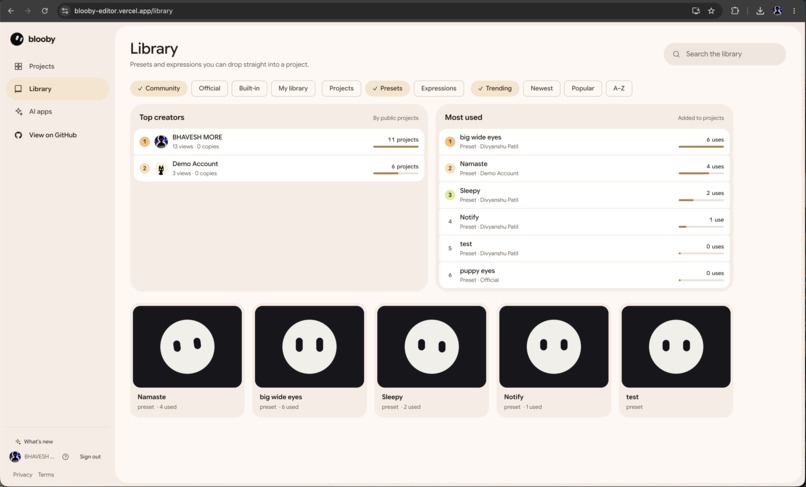
Task: Open browser extensions puzzle icon
Action: (x=735, y=11)
